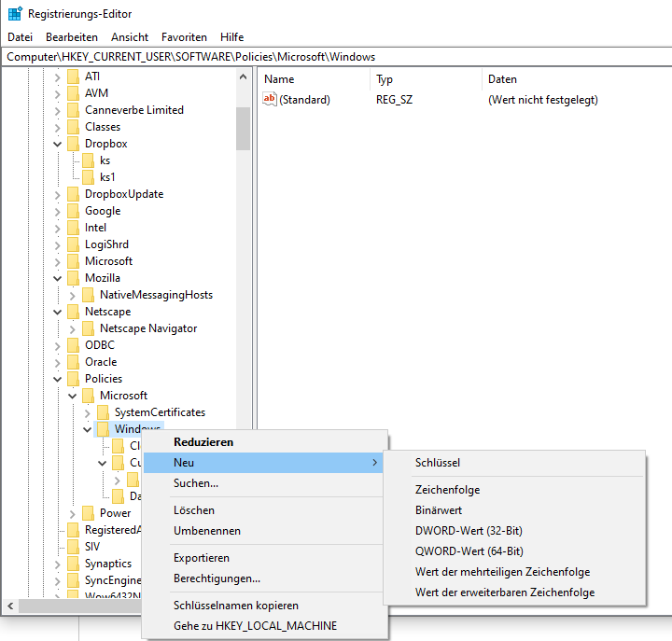Open the Hilfe menu
The height and width of the screenshot is (641, 672).
click(231, 37)
